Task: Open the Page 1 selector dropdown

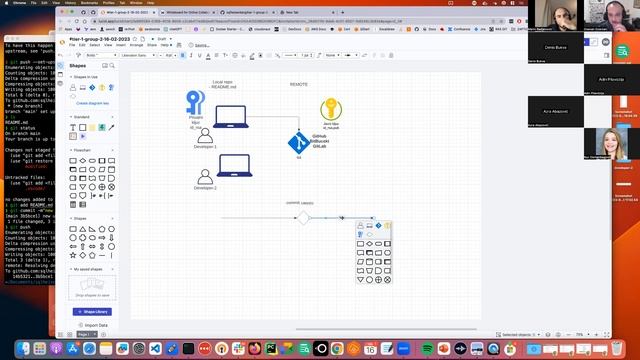Action: point(87,334)
